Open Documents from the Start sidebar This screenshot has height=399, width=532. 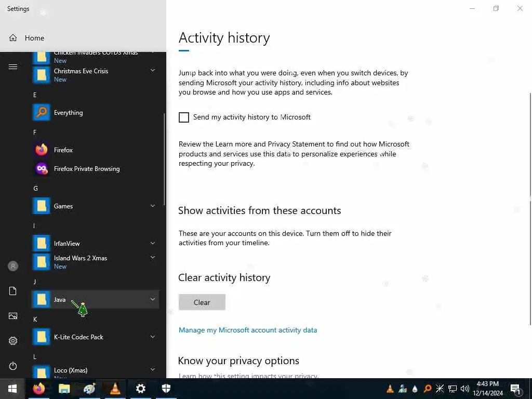13,291
